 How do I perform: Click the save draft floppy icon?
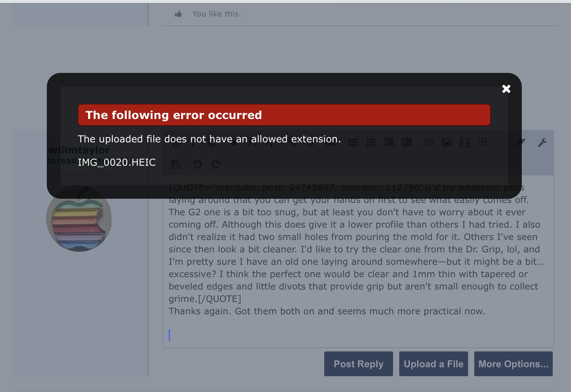click(176, 164)
